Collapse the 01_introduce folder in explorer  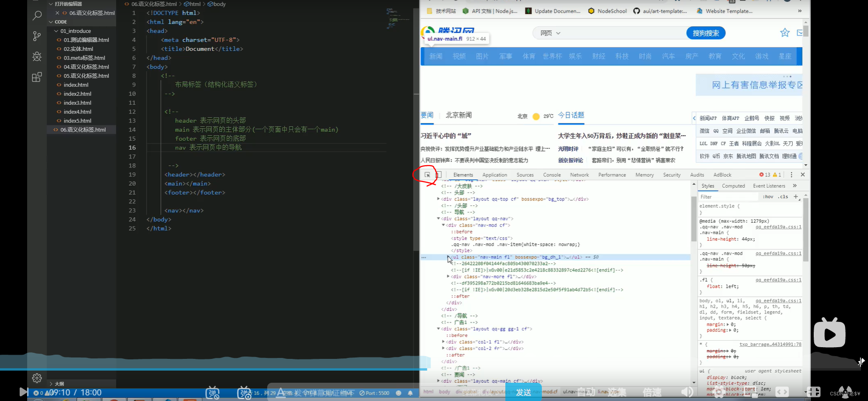(57, 31)
